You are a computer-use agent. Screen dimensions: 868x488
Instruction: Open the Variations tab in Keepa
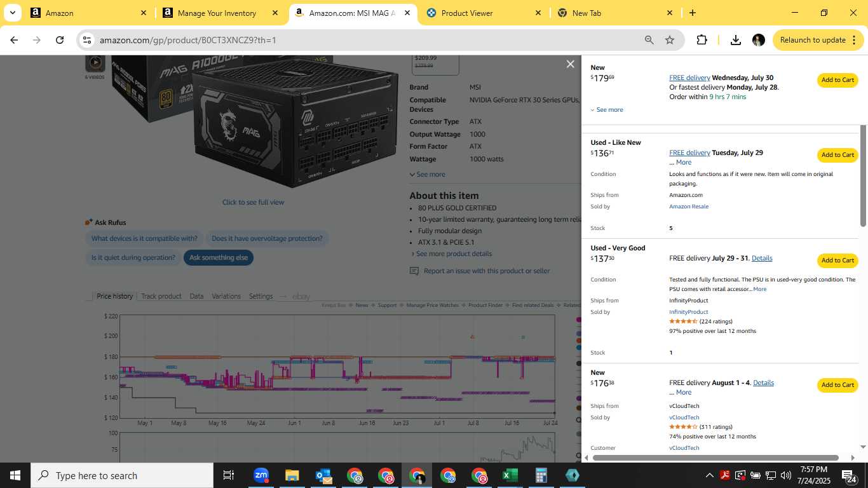pos(226,296)
